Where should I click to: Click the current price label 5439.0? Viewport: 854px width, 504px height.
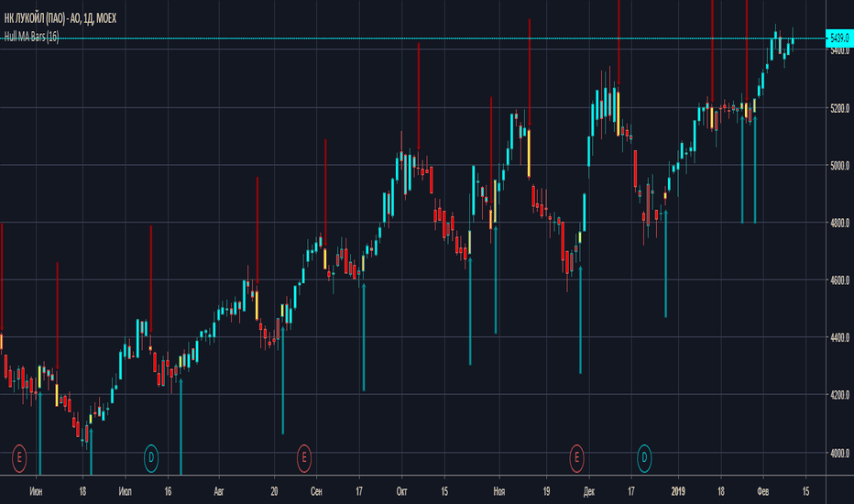point(839,38)
